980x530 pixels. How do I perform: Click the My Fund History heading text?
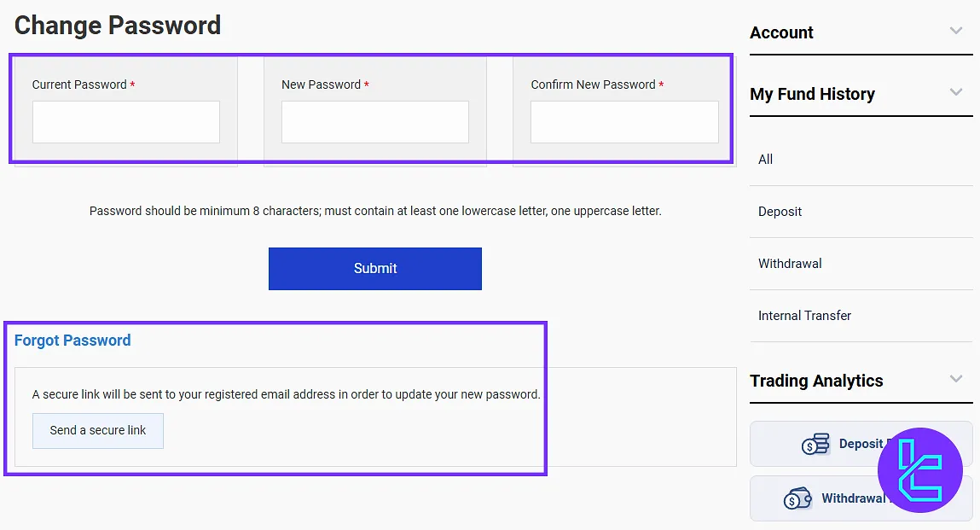point(812,94)
